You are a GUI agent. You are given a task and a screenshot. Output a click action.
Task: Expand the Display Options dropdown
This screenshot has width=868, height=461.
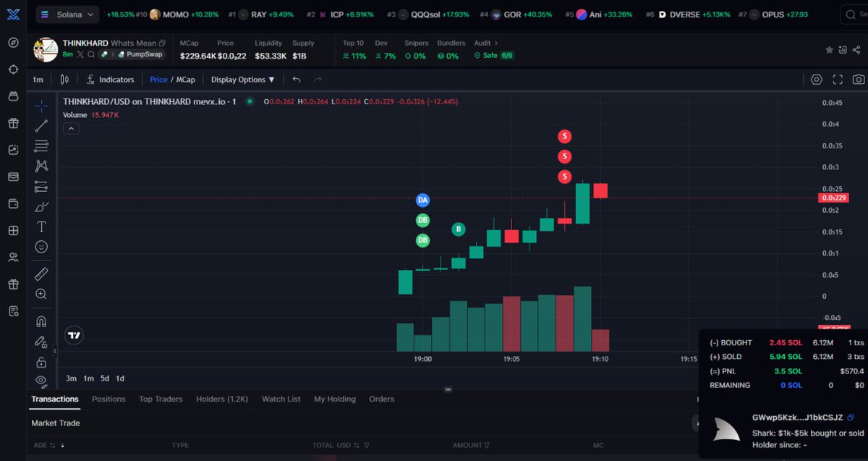[243, 80]
